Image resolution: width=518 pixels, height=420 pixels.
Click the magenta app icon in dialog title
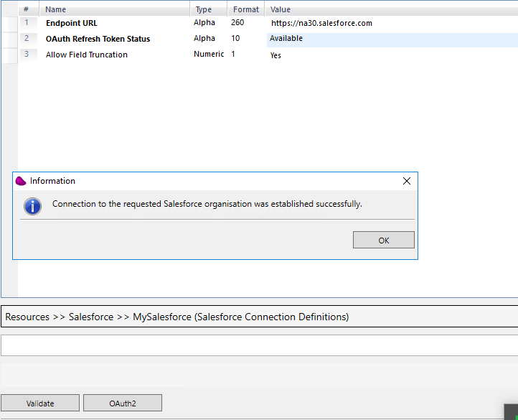click(x=21, y=181)
